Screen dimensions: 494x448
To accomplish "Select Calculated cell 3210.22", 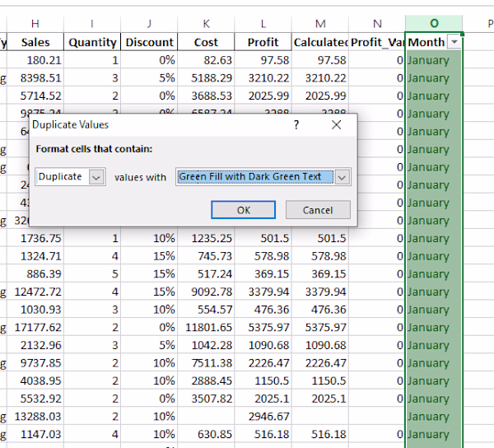I will [320, 77].
